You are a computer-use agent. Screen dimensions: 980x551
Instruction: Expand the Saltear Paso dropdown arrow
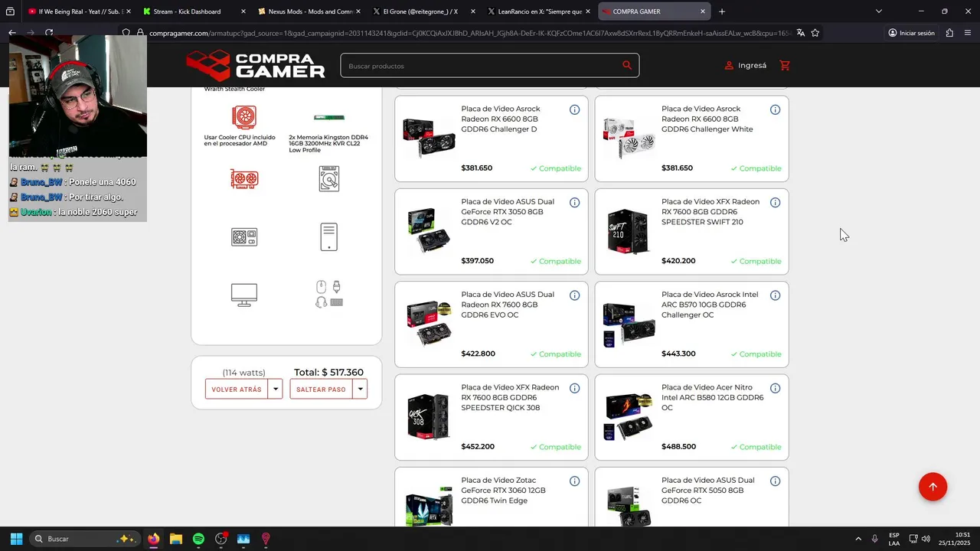360,389
